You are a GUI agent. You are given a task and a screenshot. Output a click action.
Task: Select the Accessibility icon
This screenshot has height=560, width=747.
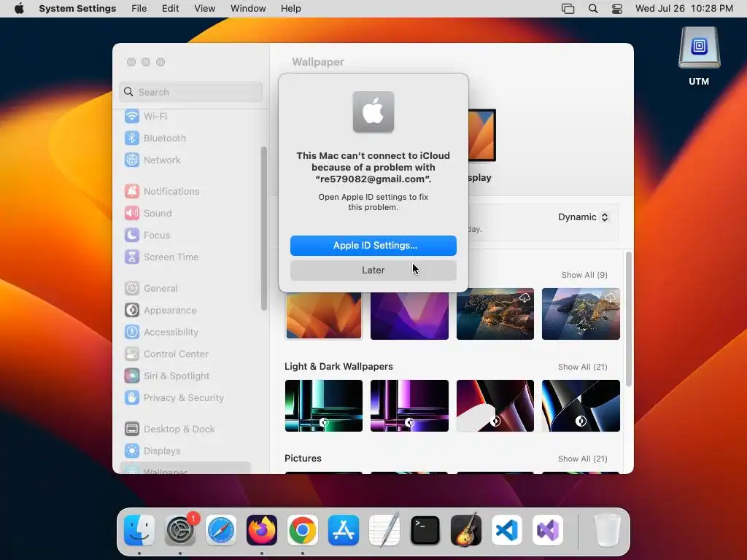(132, 332)
